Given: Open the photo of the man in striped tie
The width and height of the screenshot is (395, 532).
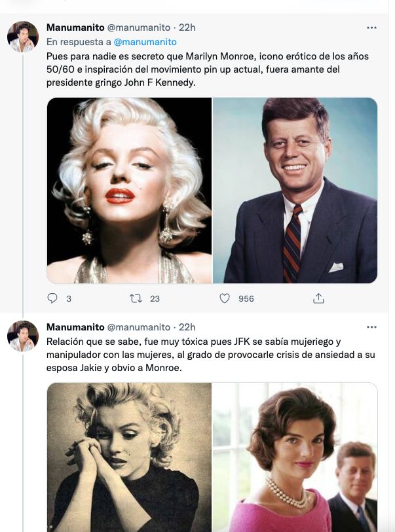Looking at the screenshot, I should [x=295, y=190].
